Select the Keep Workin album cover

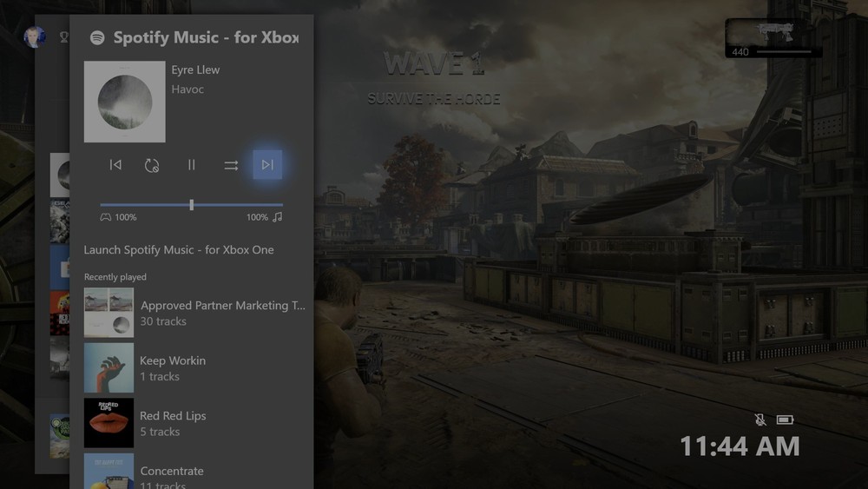[108, 368]
